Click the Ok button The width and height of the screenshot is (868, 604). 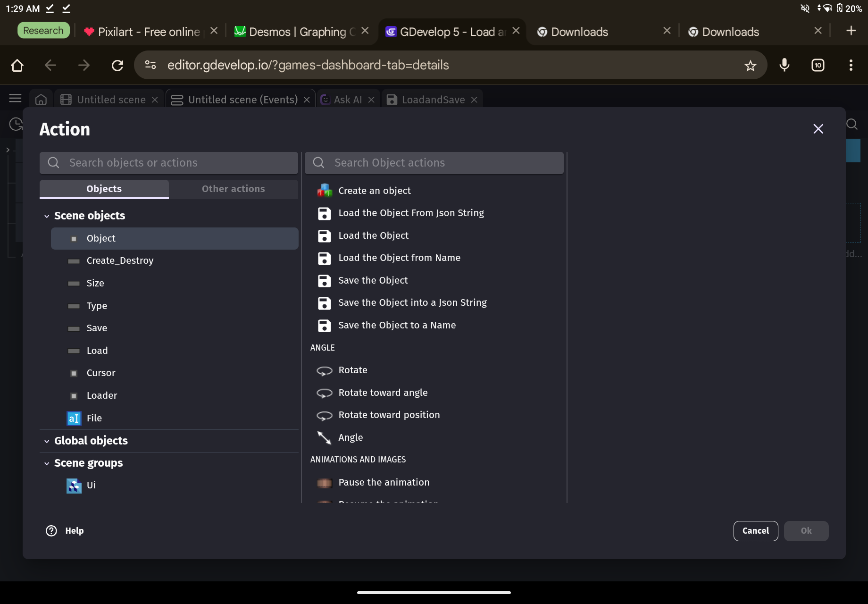click(x=806, y=531)
